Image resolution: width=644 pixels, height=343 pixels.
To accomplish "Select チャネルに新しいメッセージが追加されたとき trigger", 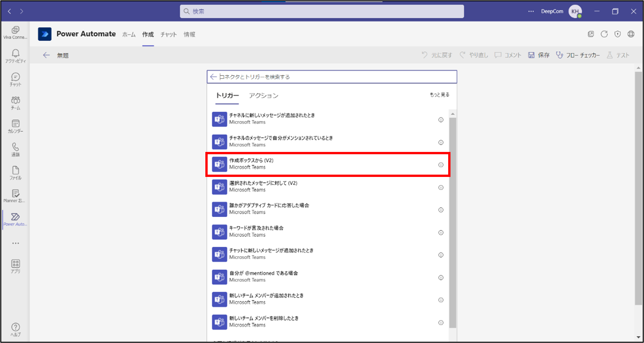I will tap(328, 119).
